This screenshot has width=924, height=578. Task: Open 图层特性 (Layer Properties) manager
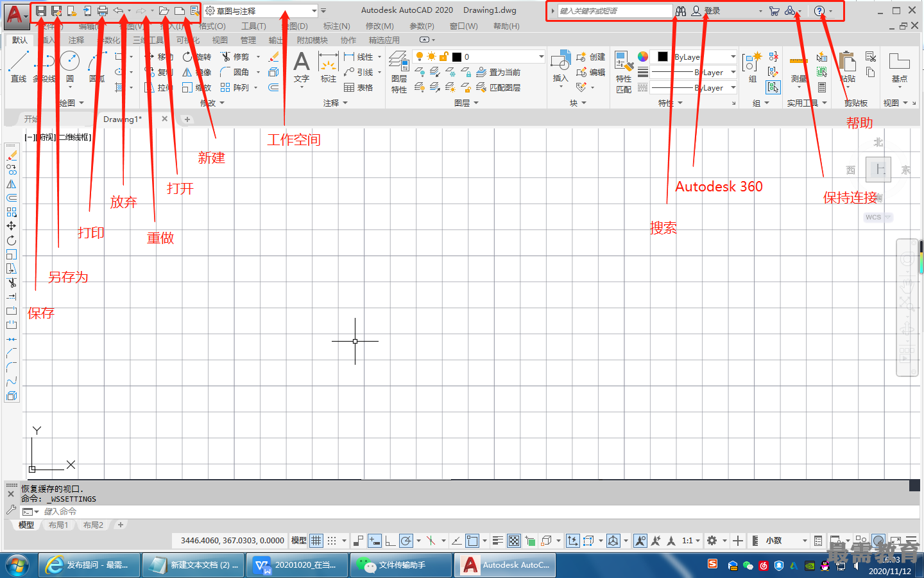coord(399,72)
